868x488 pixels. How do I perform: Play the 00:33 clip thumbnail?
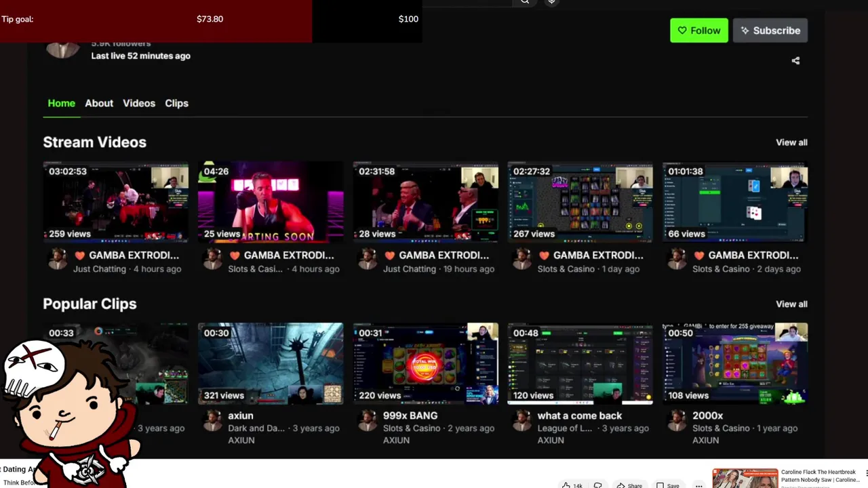click(x=116, y=363)
